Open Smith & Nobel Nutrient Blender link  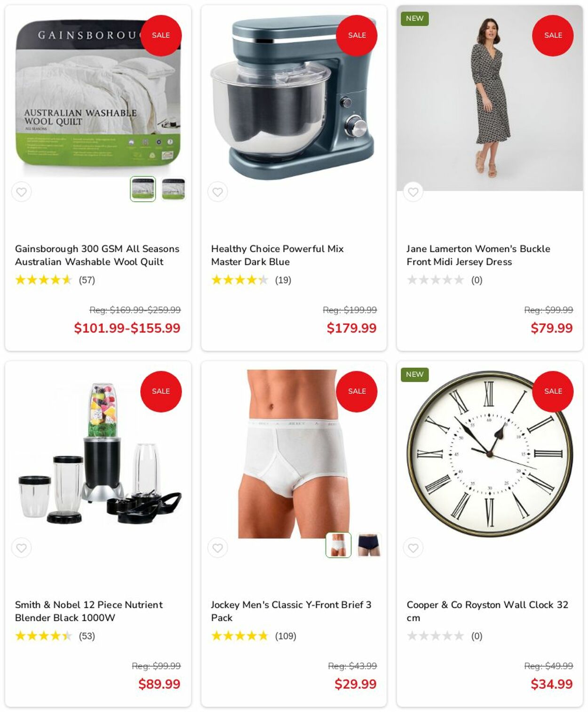(x=89, y=611)
